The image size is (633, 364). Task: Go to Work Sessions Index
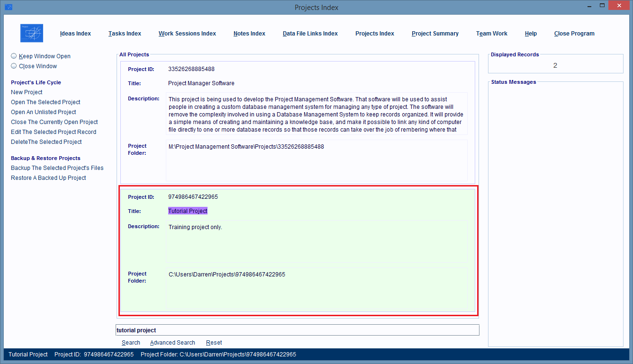[x=187, y=34]
